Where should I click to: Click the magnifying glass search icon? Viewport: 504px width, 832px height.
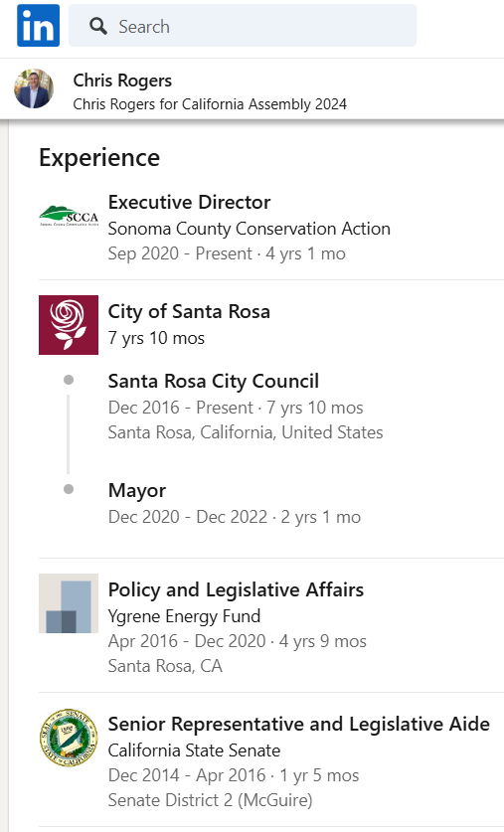(x=98, y=26)
